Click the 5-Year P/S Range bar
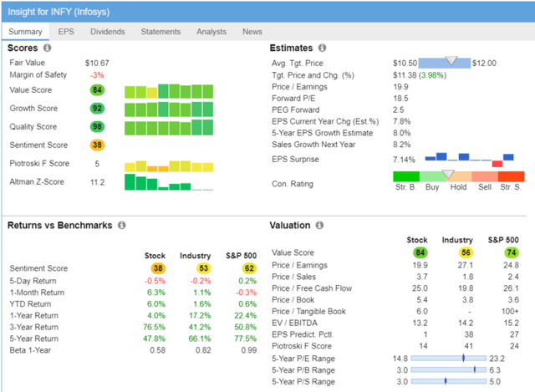 point(449,381)
